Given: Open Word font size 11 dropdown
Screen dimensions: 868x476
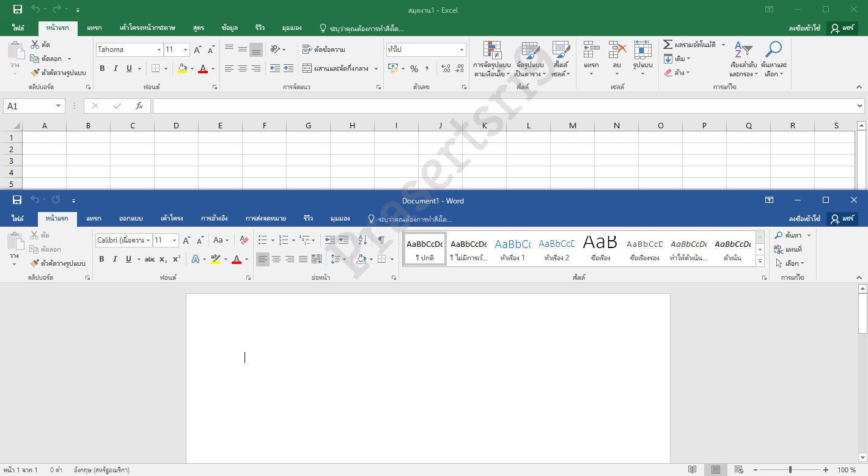Looking at the screenshot, I should [175, 240].
